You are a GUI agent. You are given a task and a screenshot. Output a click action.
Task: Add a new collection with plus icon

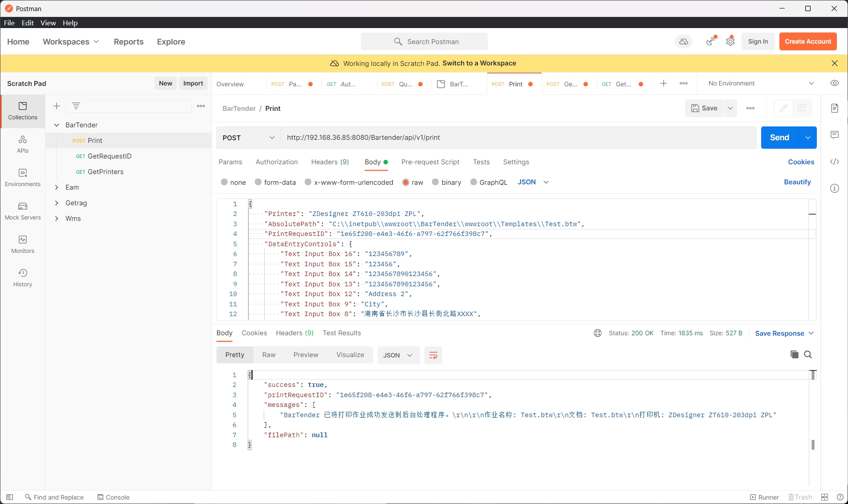click(x=57, y=106)
